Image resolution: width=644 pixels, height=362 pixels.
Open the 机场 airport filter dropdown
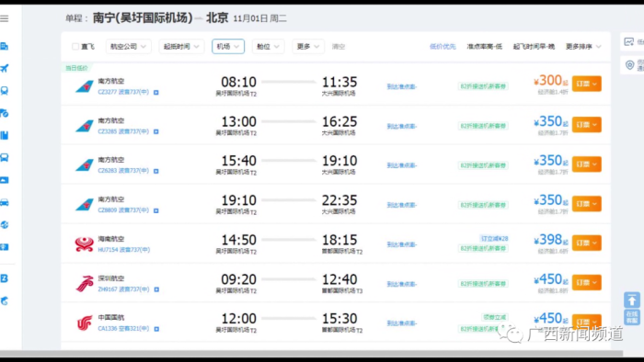click(x=228, y=46)
